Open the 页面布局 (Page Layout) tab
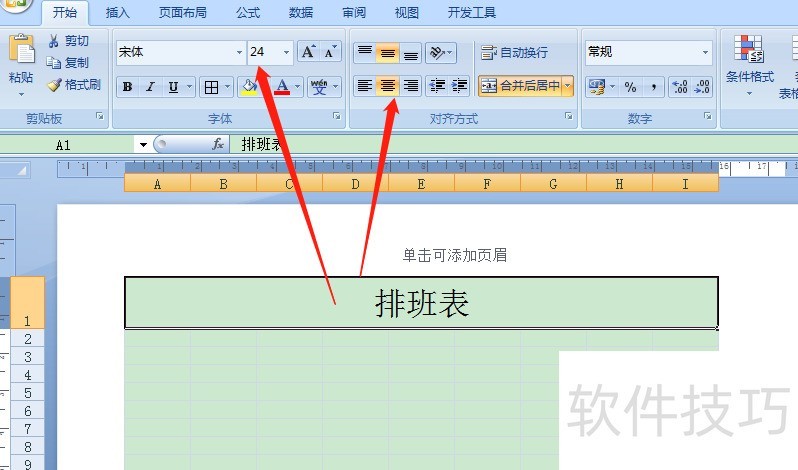The width and height of the screenshot is (798, 470). (x=183, y=13)
